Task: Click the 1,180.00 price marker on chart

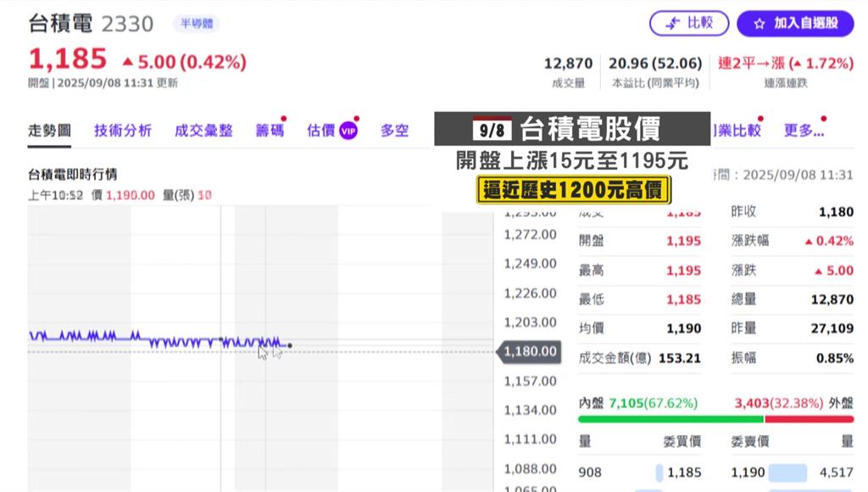Action: (x=530, y=351)
